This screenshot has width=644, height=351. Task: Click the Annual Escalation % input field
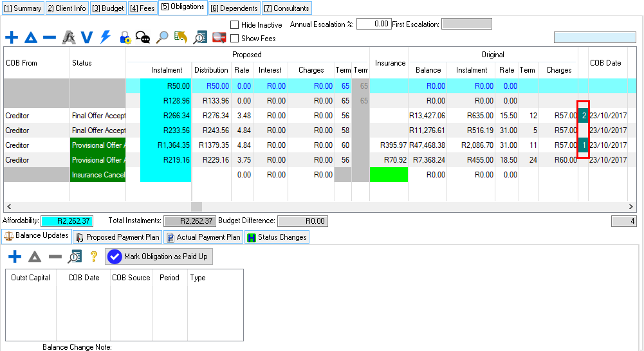pos(374,24)
